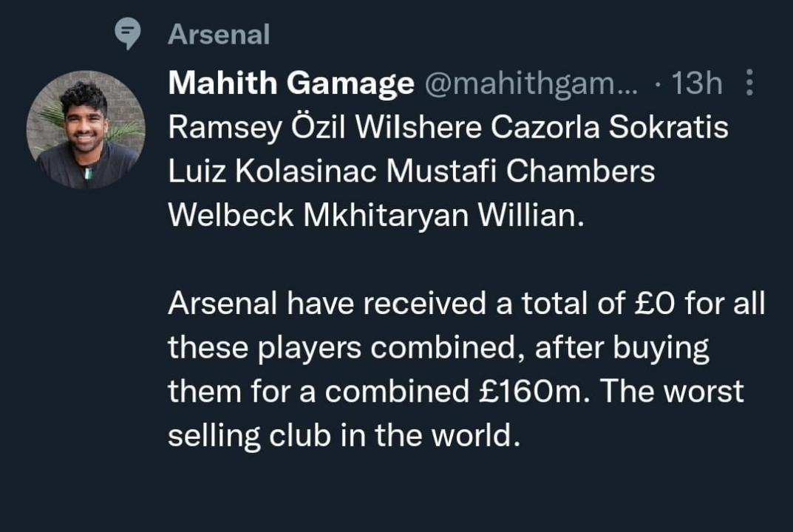
Task: Click the 13h tweet timestamp
Action: (x=697, y=83)
